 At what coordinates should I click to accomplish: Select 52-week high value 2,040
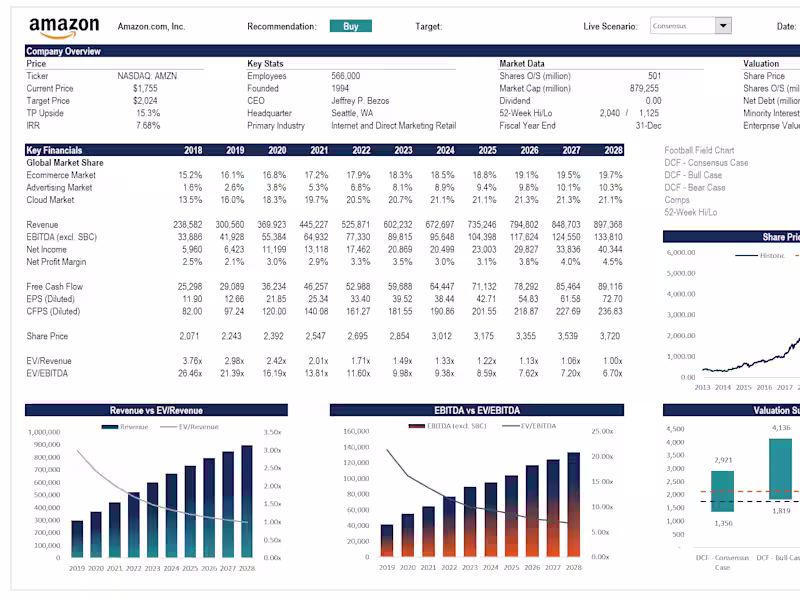[610, 113]
